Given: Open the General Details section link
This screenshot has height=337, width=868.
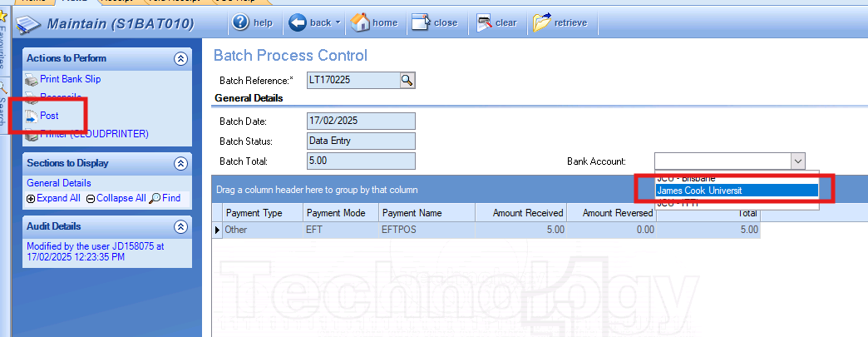Looking at the screenshot, I should click(59, 183).
